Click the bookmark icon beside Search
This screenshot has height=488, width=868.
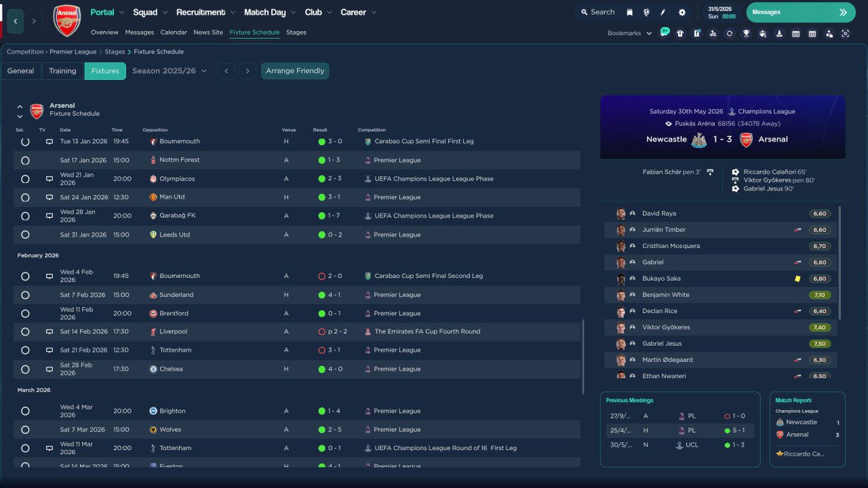tap(629, 12)
